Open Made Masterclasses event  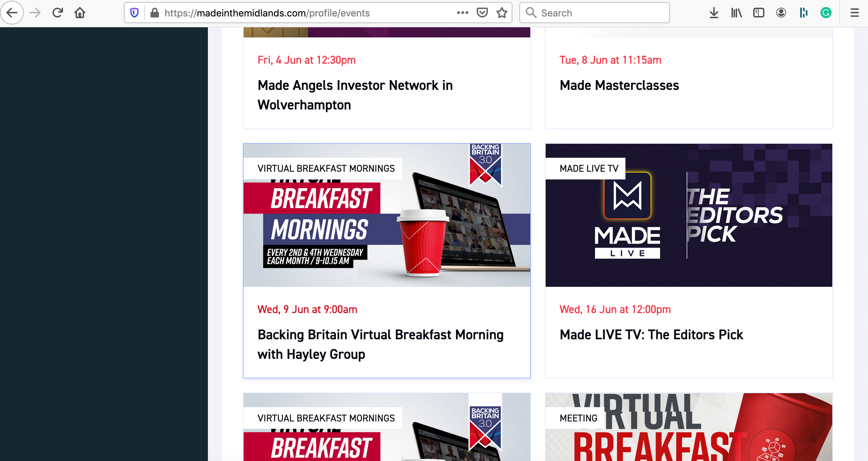[619, 85]
